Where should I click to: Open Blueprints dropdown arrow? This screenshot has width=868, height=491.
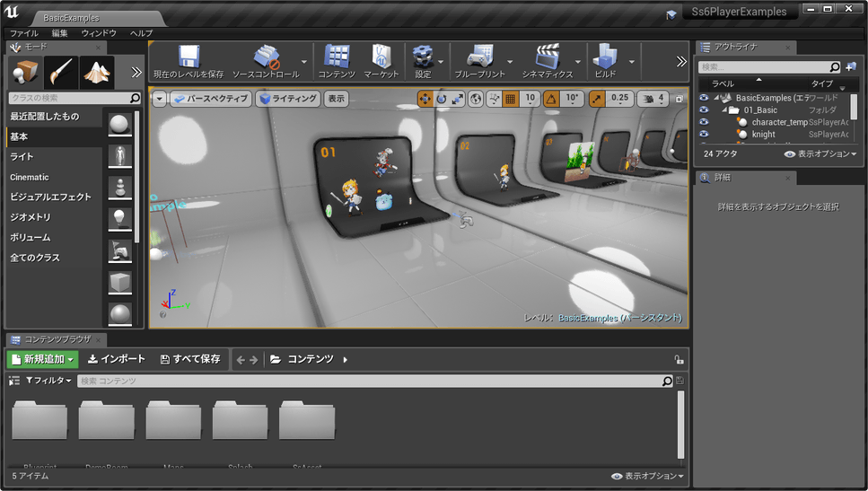pyautogui.click(x=510, y=61)
